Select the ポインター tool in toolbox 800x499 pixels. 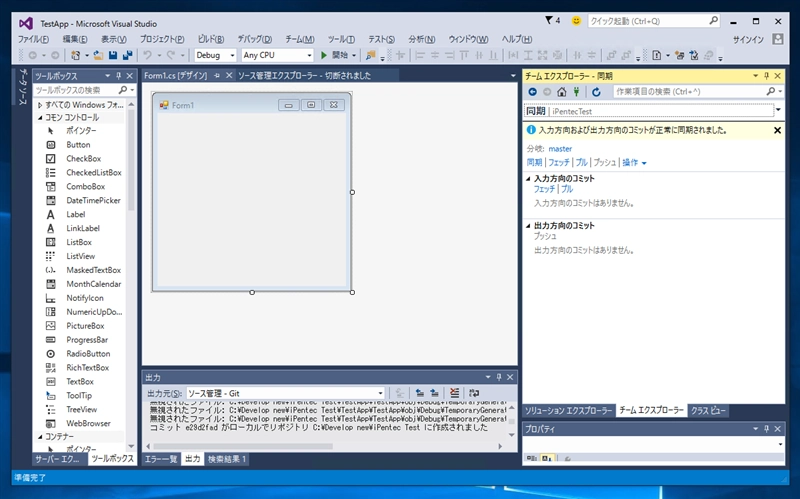pos(81,131)
